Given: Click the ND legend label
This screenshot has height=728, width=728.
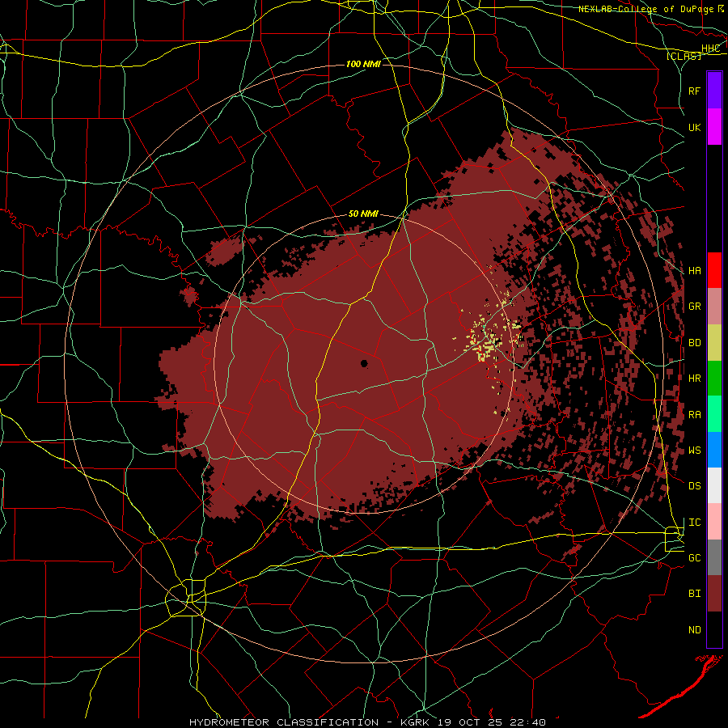Looking at the screenshot, I should [x=694, y=629].
